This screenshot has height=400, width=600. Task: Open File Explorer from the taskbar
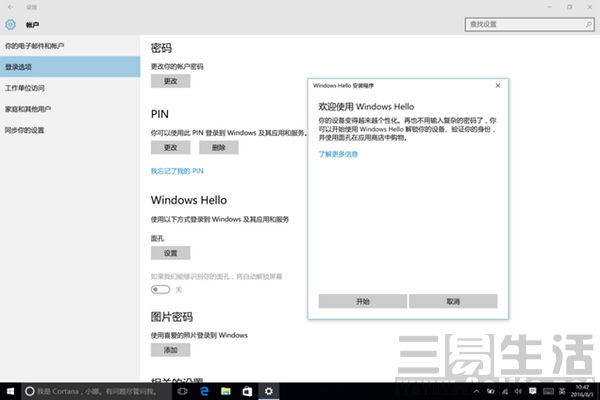coord(226,391)
